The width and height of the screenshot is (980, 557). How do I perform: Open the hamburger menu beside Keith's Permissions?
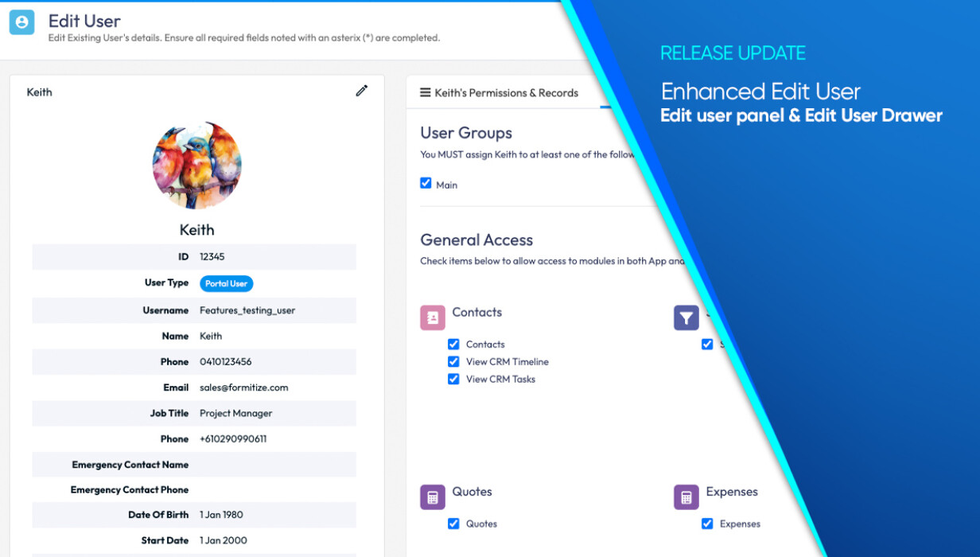coord(426,93)
